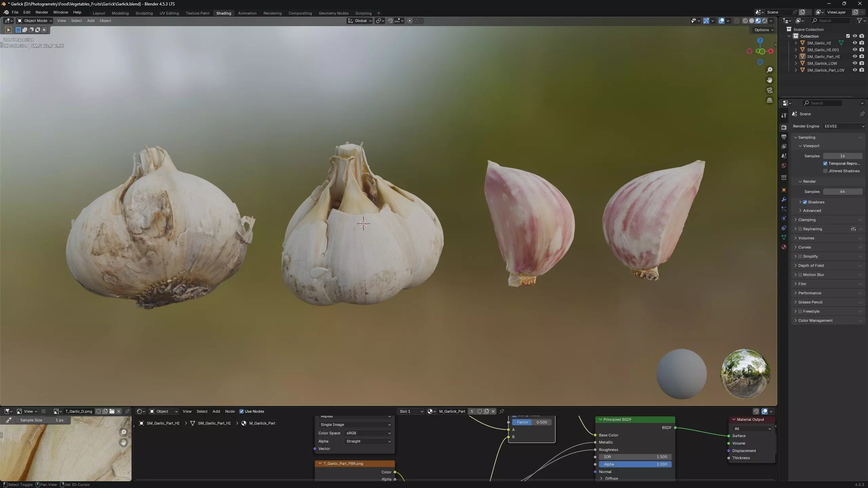Open Global transform orientation dropdown

click(x=360, y=21)
